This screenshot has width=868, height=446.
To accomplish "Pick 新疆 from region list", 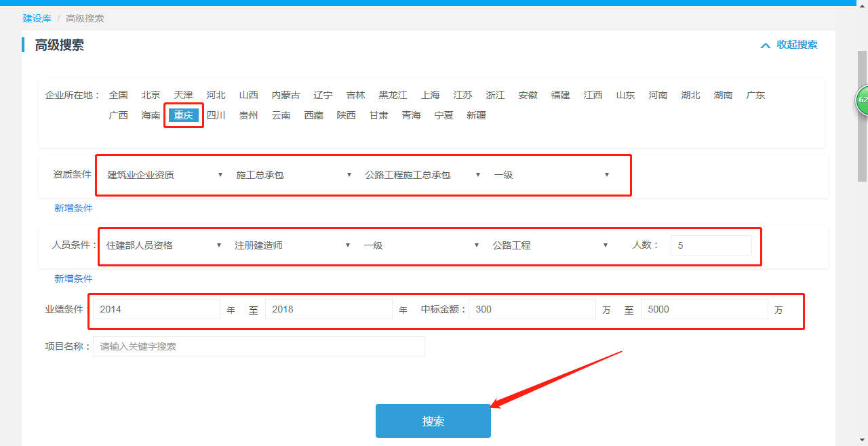I will (476, 115).
